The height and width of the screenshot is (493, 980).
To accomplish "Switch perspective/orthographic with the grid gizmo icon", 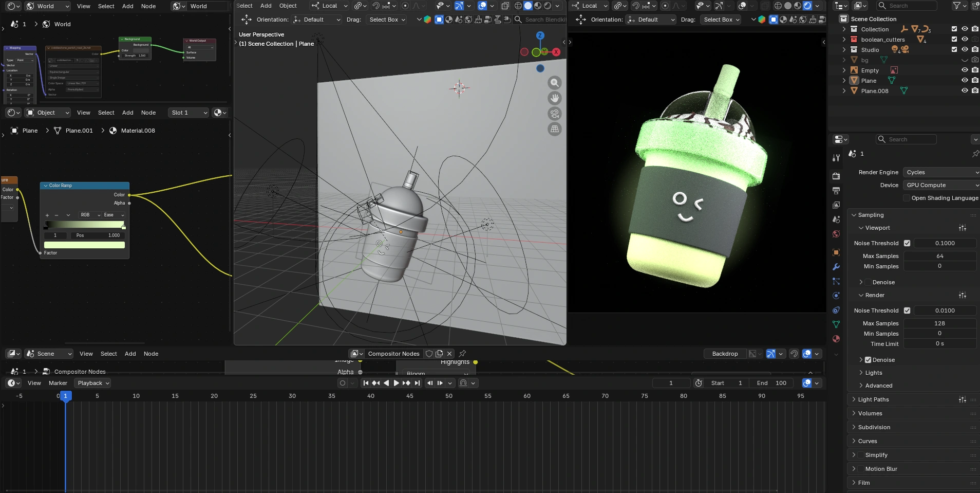I will [555, 129].
